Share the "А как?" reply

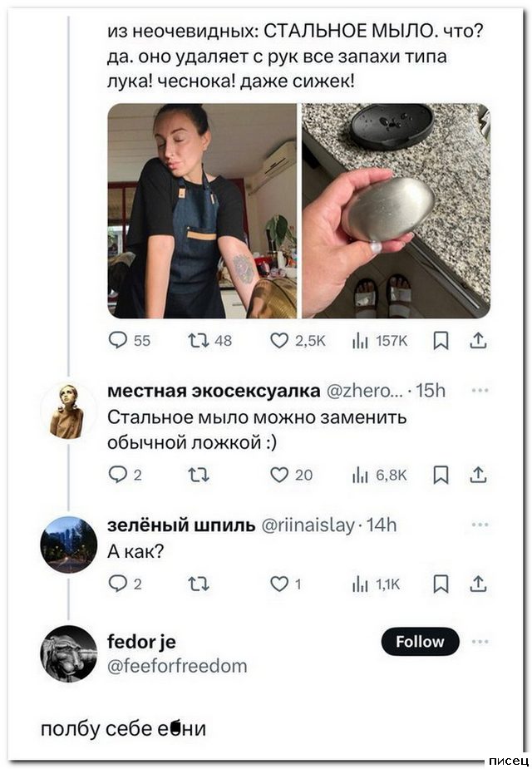[x=479, y=584]
